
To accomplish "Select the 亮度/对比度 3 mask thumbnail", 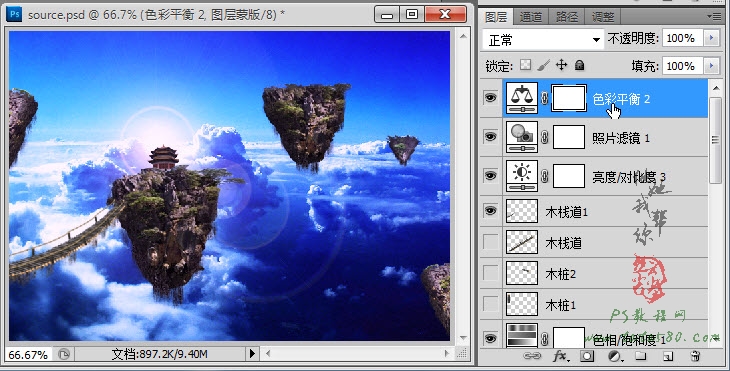I will [568, 176].
